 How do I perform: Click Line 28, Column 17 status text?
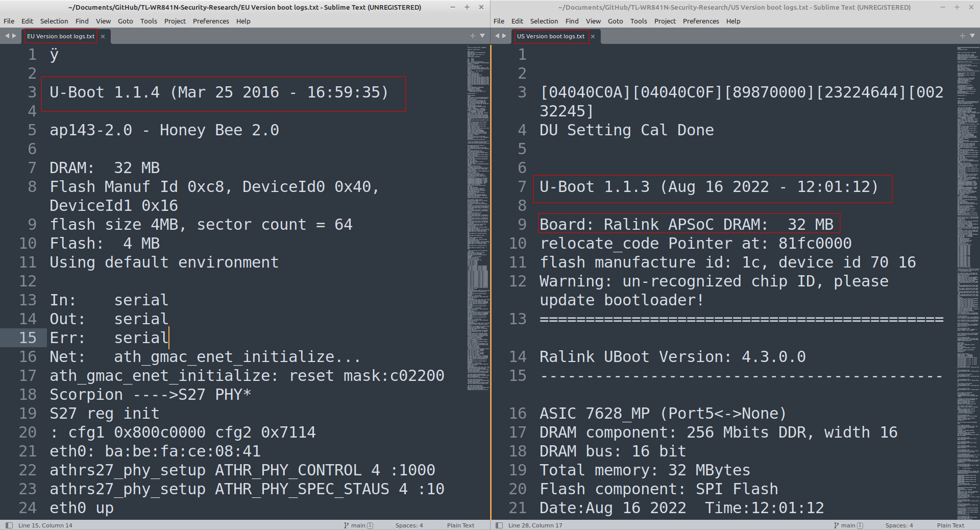[x=535, y=525]
